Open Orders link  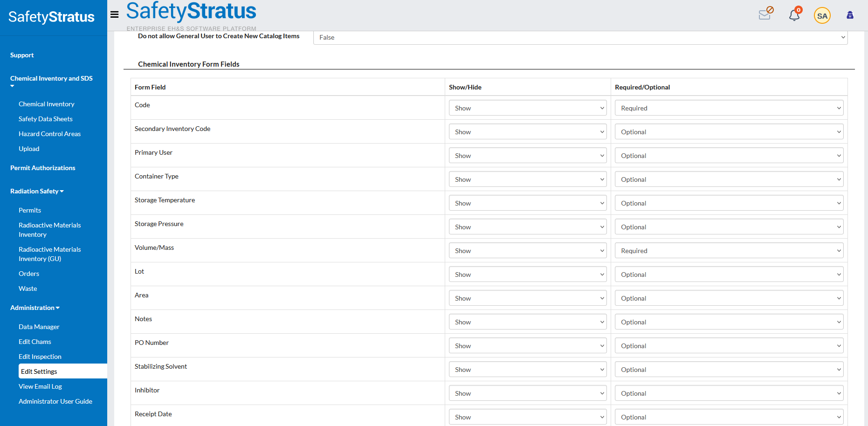pyautogui.click(x=29, y=274)
